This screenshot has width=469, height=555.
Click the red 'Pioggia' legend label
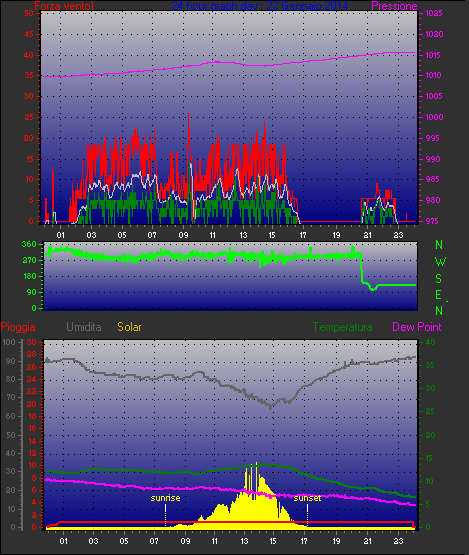[x=18, y=327]
